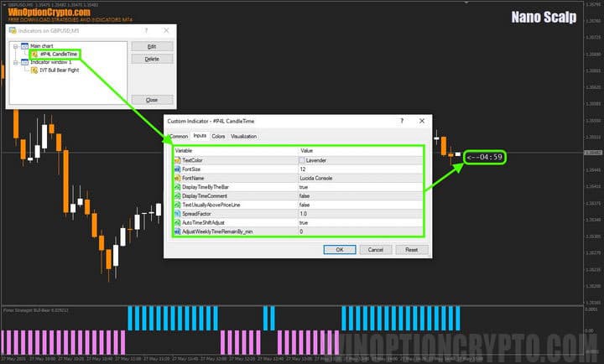Image resolution: width=604 pixels, height=364 pixels.
Task: Click the Lavender color swatch
Action: (302, 159)
